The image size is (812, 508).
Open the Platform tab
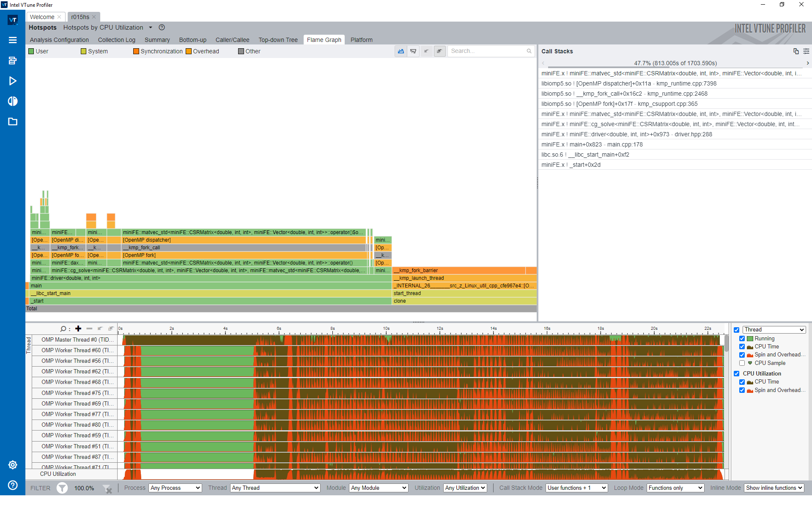pyautogui.click(x=362, y=40)
